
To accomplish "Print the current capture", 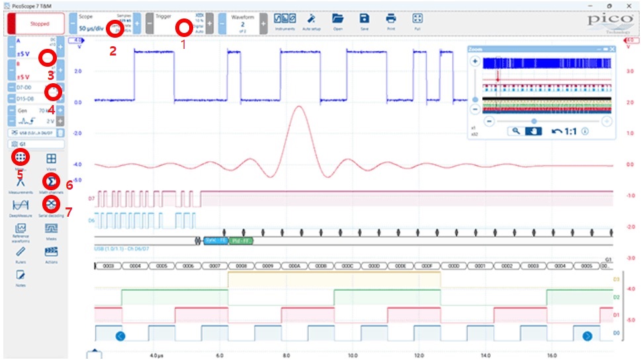I will [391, 19].
